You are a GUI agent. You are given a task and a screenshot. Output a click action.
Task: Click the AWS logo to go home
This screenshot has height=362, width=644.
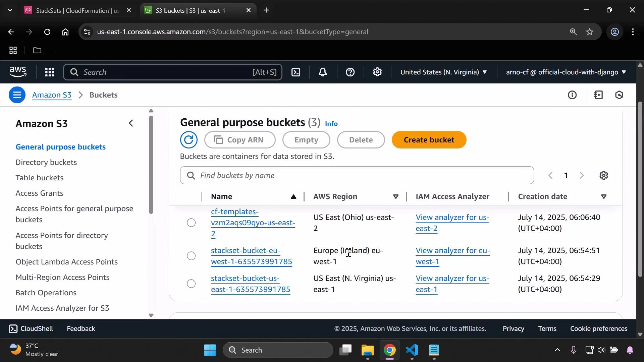pyautogui.click(x=18, y=72)
